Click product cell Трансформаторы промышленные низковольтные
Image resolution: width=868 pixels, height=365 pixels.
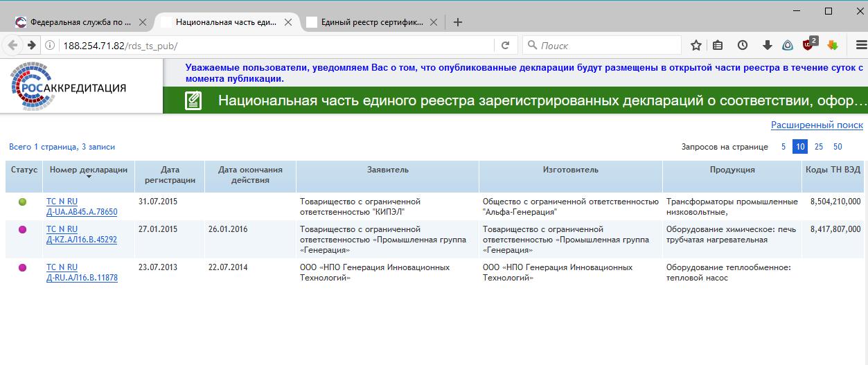[x=732, y=207]
